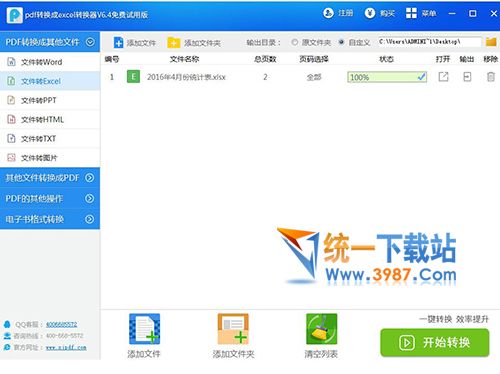
Task: Select the 自定义 radio option
Action: (x=341, y=42)
